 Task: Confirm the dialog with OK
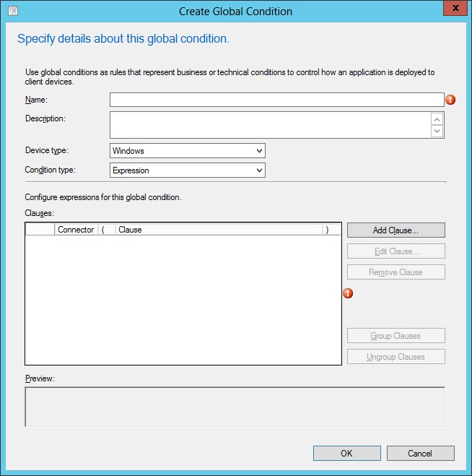pyautogui.click(x=346, y=454)
